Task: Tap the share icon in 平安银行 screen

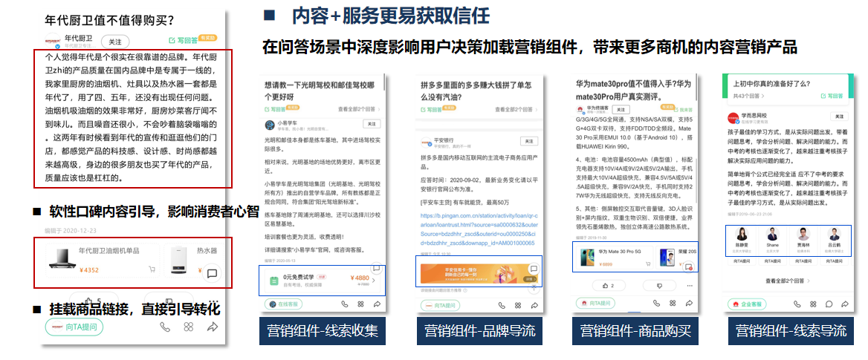Action: point(534,305)
